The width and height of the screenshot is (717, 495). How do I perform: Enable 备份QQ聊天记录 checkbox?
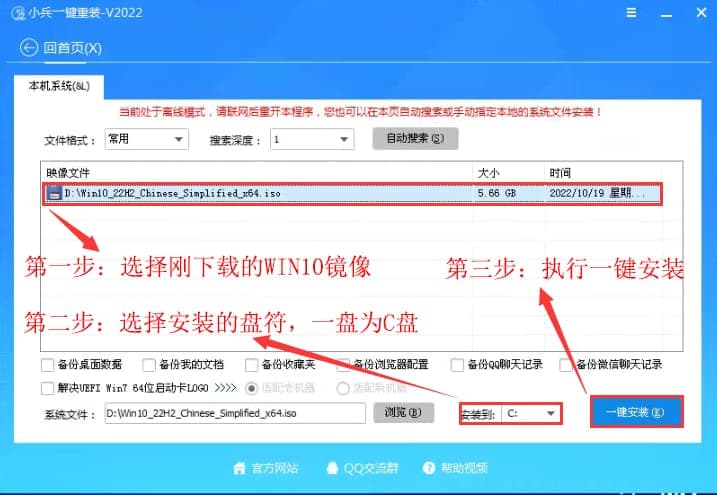tap(457, 365)
